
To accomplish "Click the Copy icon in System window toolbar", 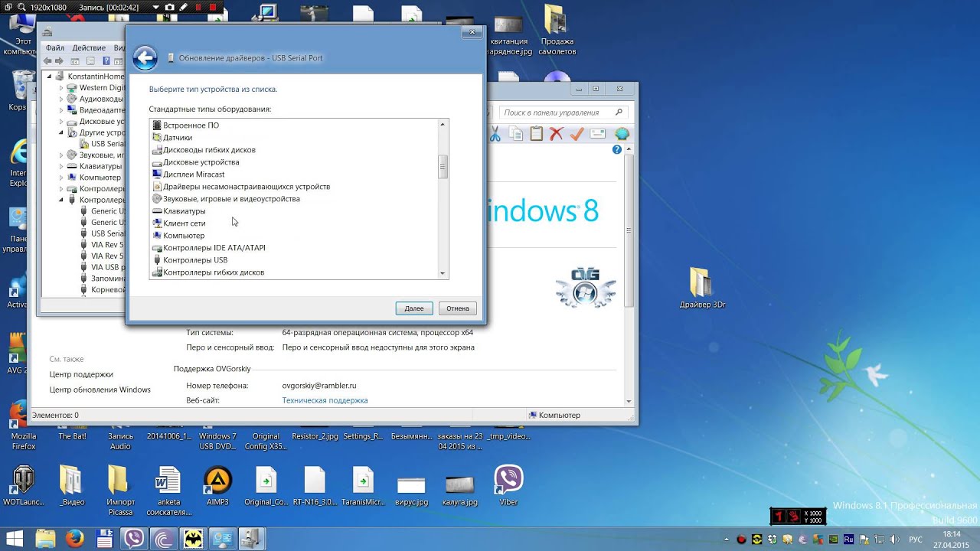I will (516, 134).
